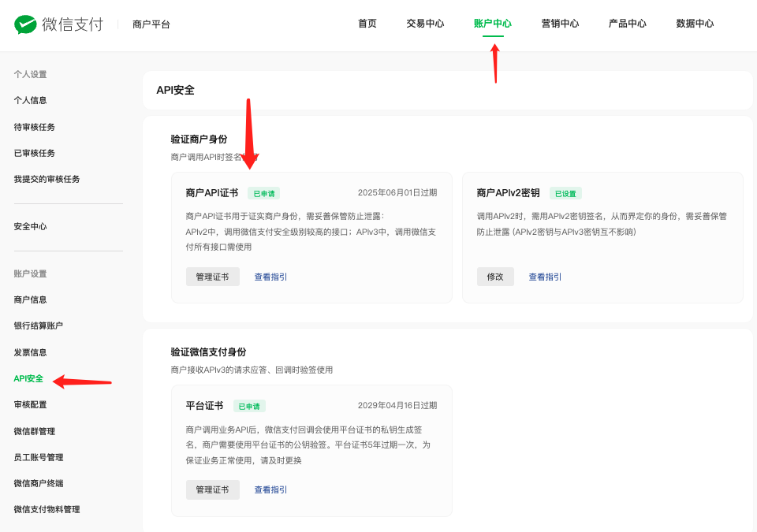Click the 平台证书 card title
757x532 pixels.
pyautogui.click(x=205, y=406)
